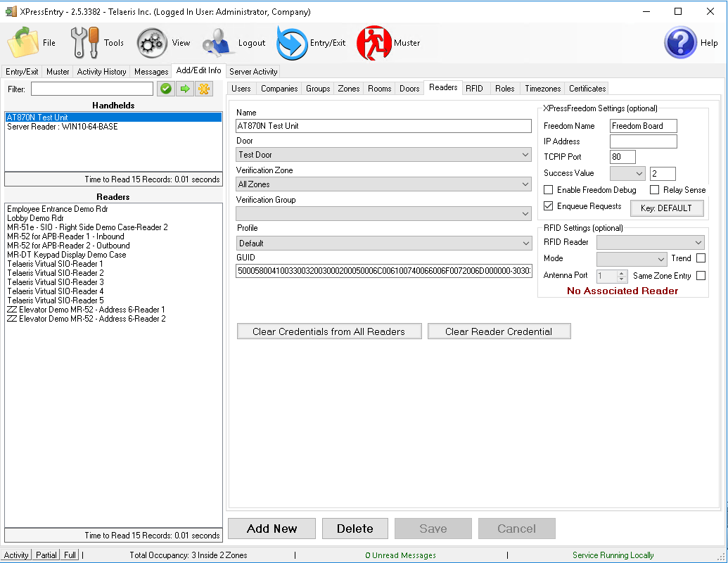Click the Logout user icon
This screenshot has height=563, width=728.
coord(218,43)
